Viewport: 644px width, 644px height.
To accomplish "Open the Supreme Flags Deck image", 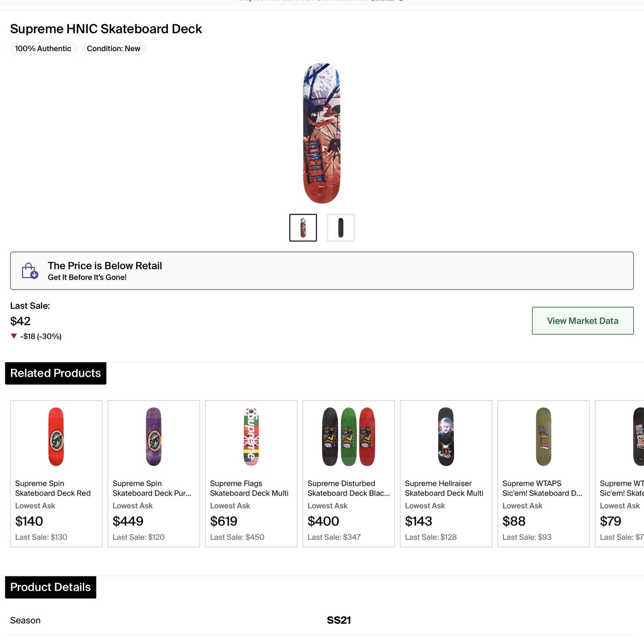I will (x=251, y=437).
